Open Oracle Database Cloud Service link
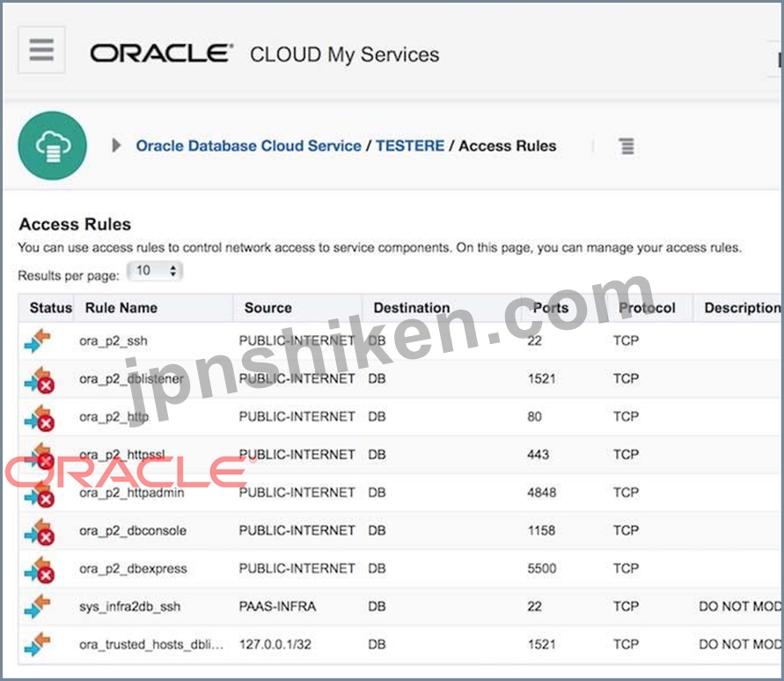Image resolution: width=784 pixels, height=681 pixels. pyautogui.click(x=248, y=145)
